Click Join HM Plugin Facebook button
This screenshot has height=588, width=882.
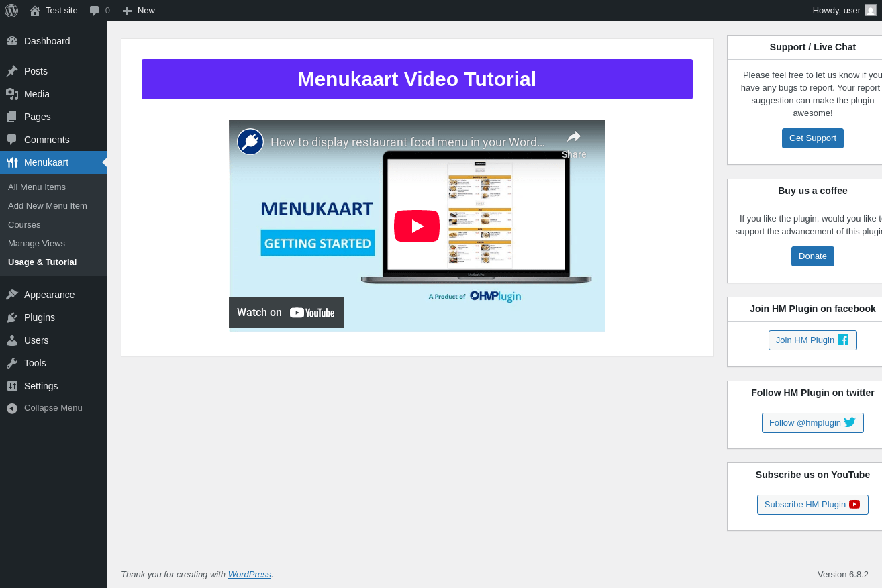tap(813, 340)
